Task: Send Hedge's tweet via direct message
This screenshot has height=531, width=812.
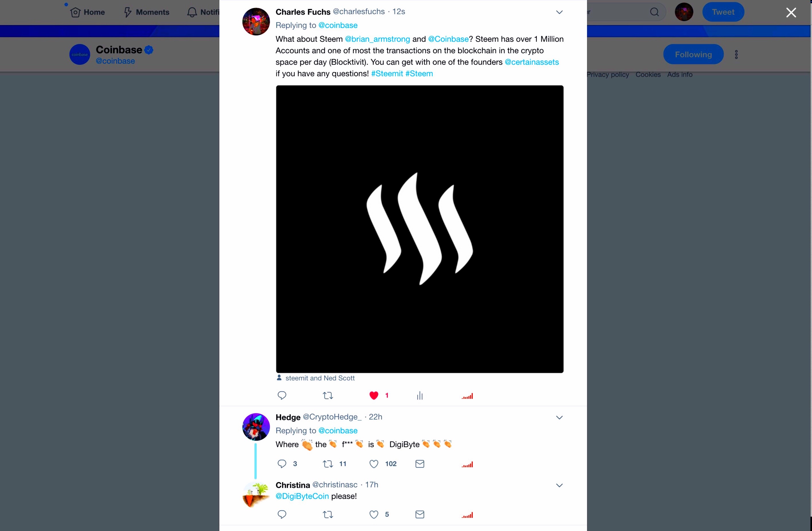Action: click(x=420, y=464)
